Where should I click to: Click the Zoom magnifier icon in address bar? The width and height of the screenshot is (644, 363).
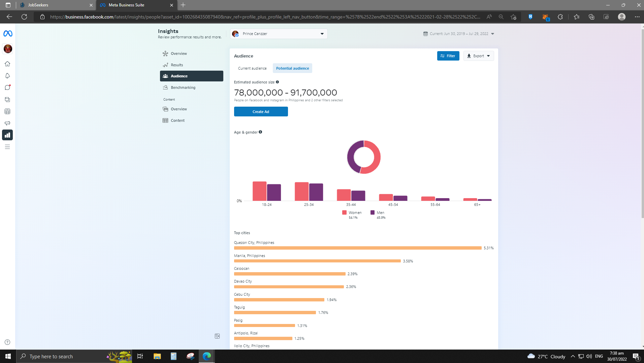point(501,17)
